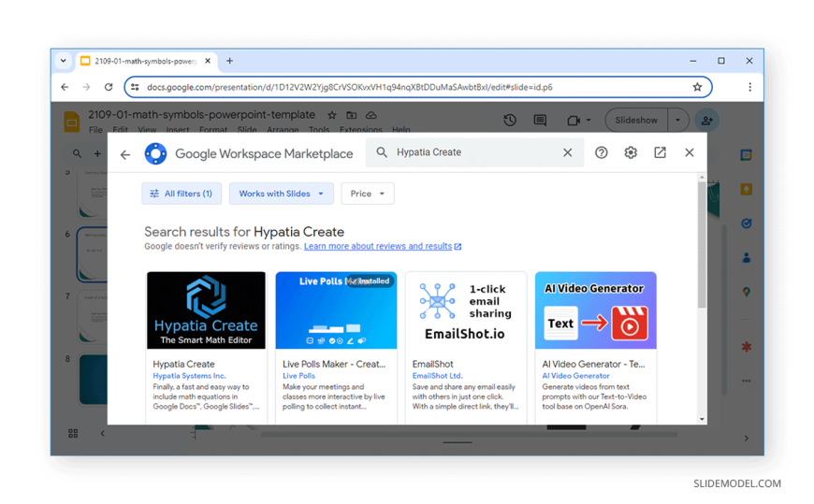Open Marketplace in a new window
This screenshot has height=504, width=814.
tap(660, 152)
